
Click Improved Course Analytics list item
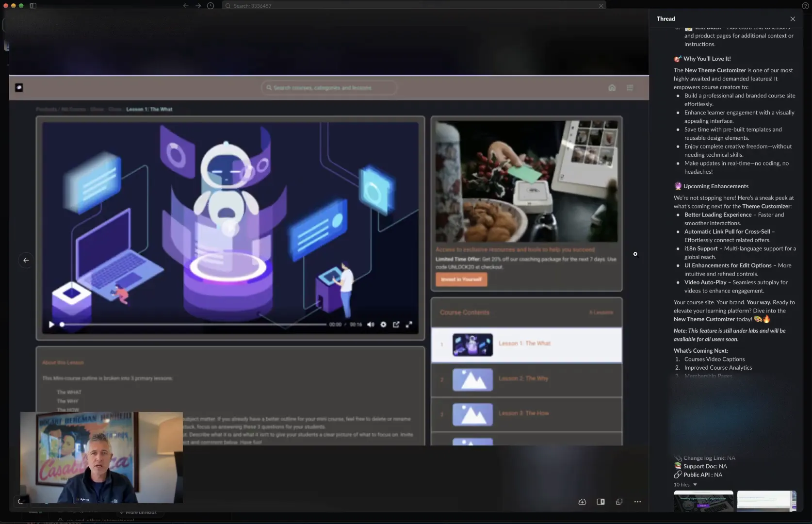click(718, 368)
